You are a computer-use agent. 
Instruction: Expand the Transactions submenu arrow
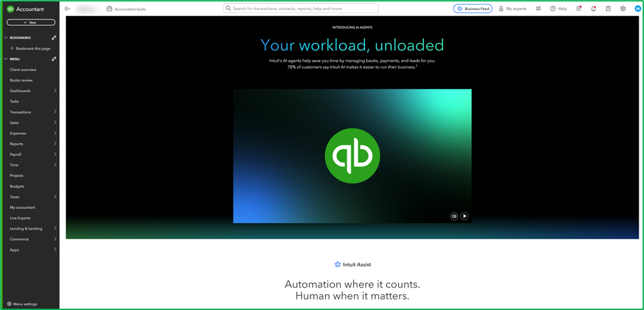point(55,113)
